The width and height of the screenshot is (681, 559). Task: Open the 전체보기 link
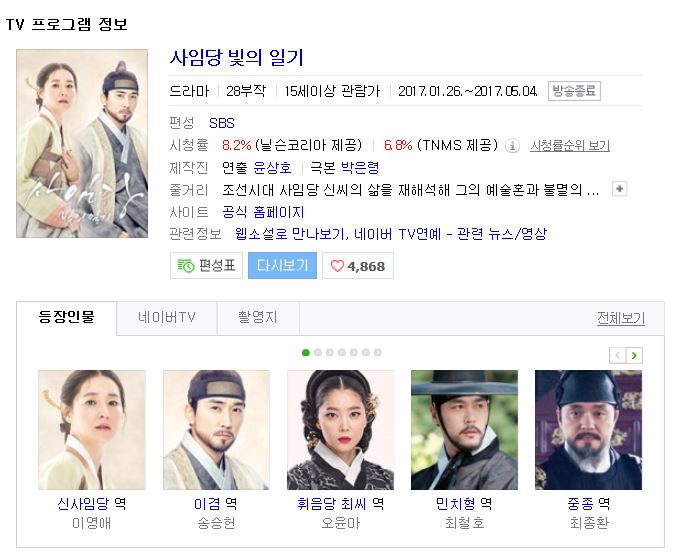[x=621, y=318]
